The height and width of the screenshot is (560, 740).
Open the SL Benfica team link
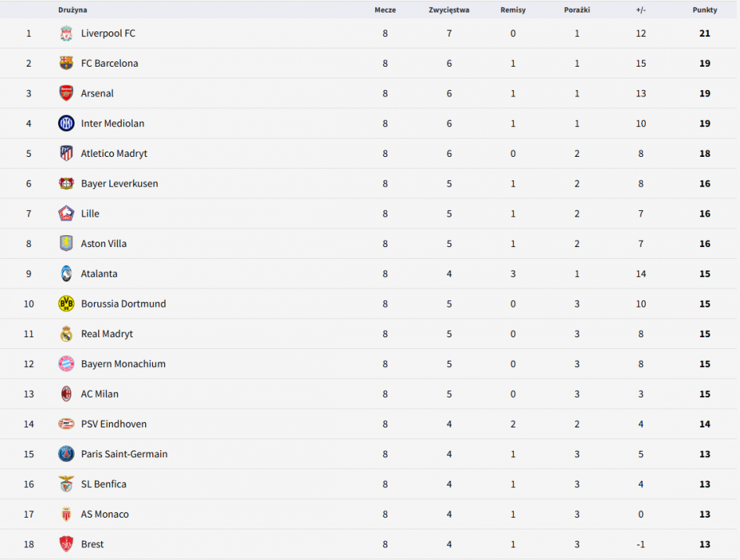[104, 484]
